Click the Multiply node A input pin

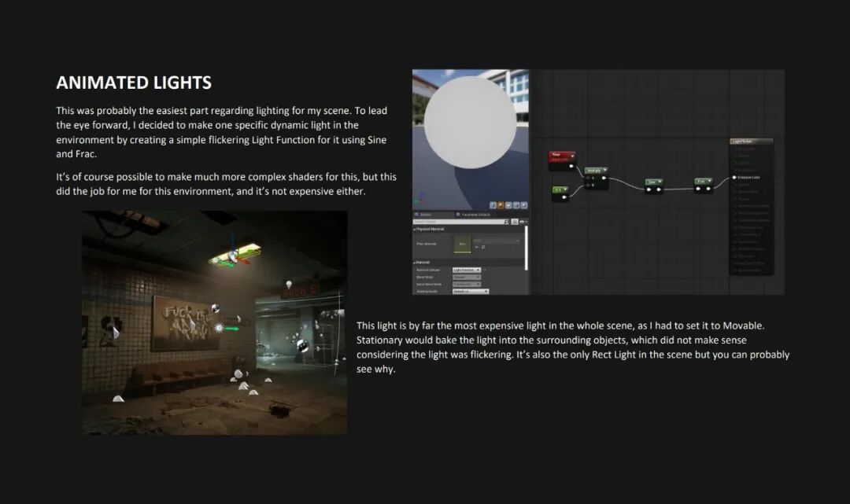click(x=588, y=178)
